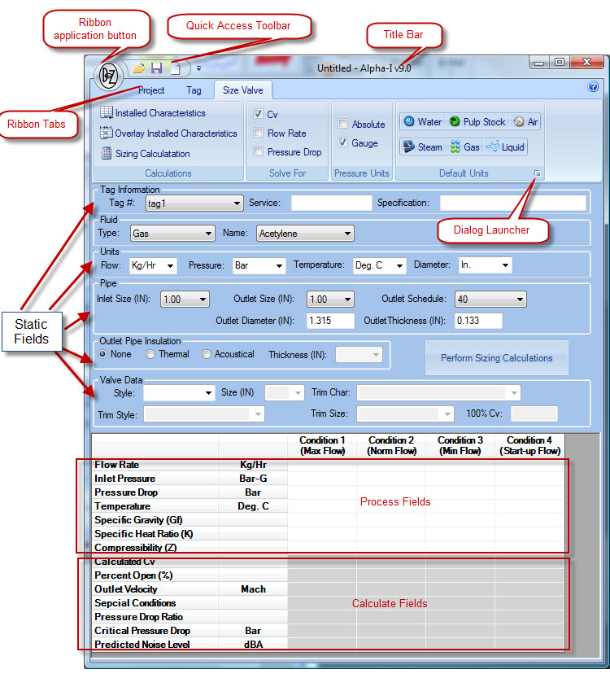
Task: Open the Fluid Name dropdown showing Acetylene
Action: click(x=305, y=234)
